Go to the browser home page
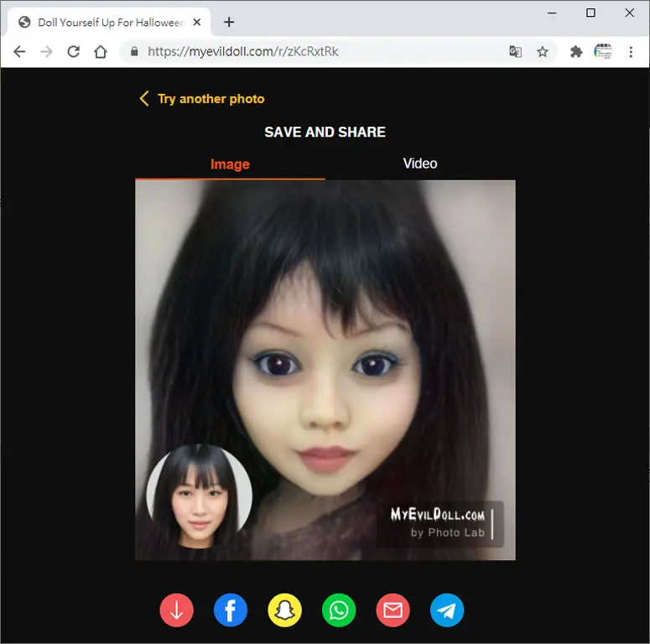Viewport: 650px width, 644px height. click(101, 52)
